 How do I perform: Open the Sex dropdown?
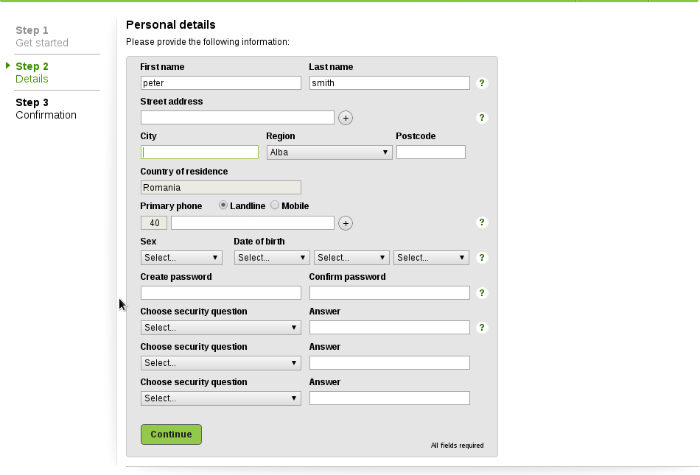[181, 258]
